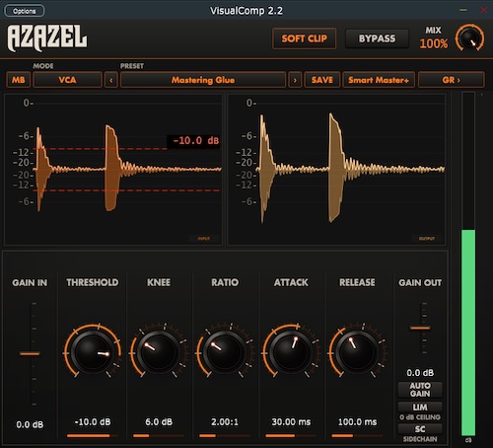
Task: Open the Options menu
Action: click(x=25, y=11)
